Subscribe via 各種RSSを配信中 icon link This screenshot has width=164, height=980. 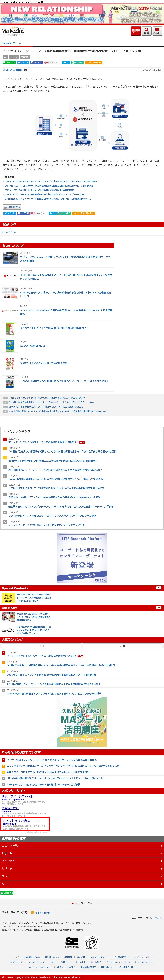[x=41, y=912]
